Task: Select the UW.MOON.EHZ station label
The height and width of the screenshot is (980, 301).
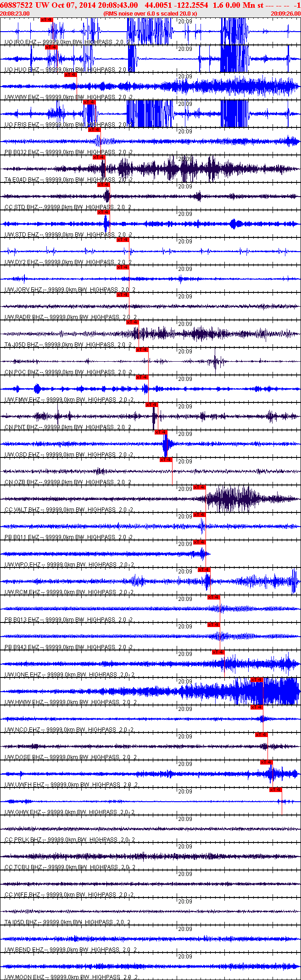Action: pos(71,977)
